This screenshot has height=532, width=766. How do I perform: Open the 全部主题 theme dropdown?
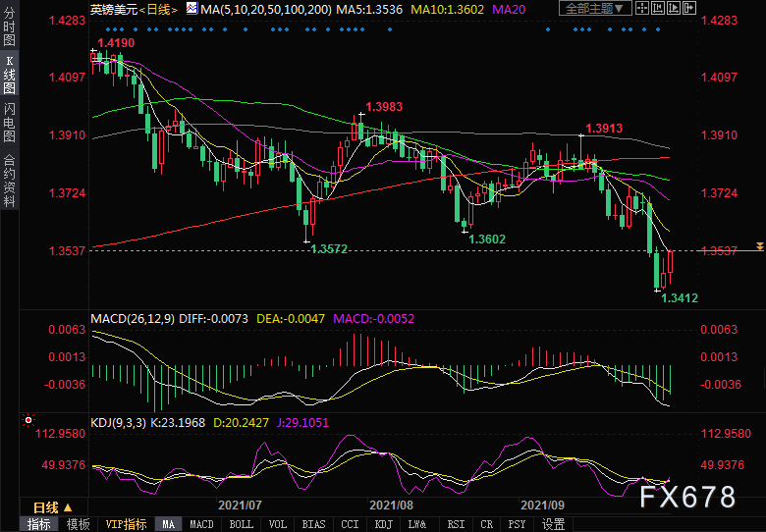(595, 8)
